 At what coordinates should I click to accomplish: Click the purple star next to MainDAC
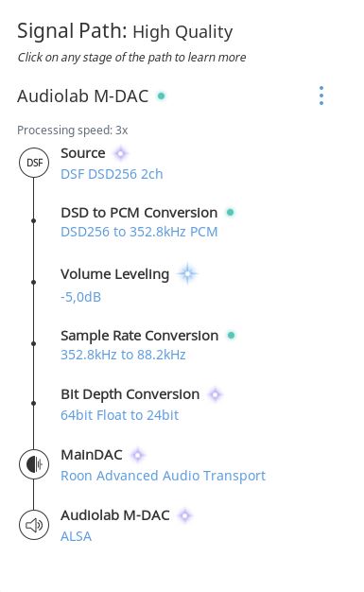point(138,455)
